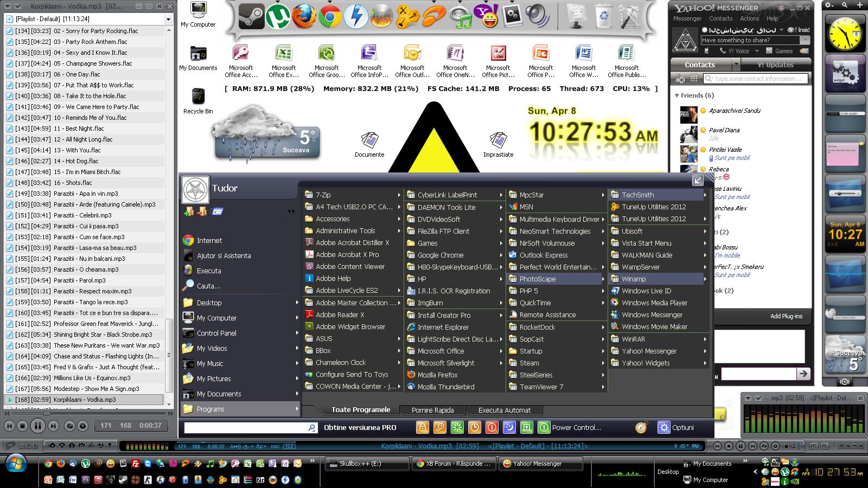Click the clock widget in the sidebar

pyautogui.click(x=845, y=32)
